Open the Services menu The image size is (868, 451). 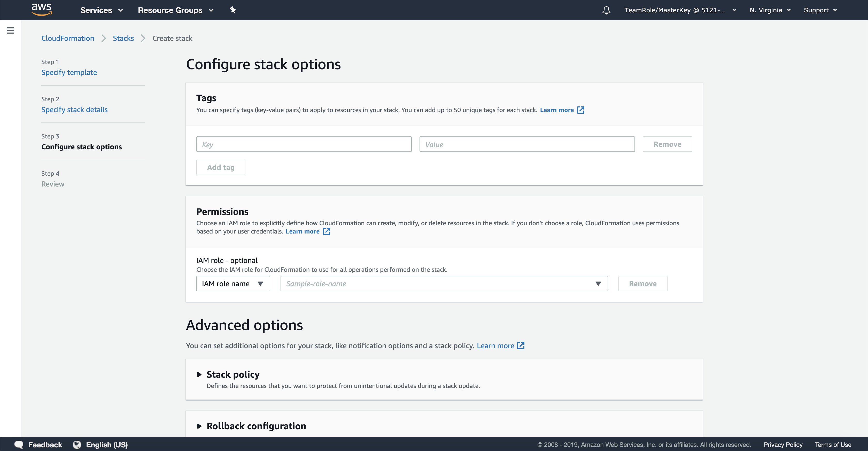tap(101, 10)
